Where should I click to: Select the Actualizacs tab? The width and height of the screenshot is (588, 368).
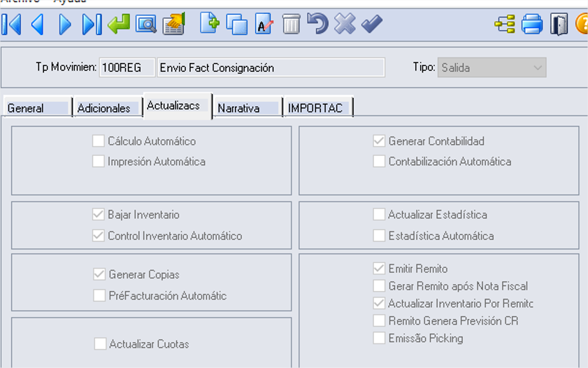178,106
